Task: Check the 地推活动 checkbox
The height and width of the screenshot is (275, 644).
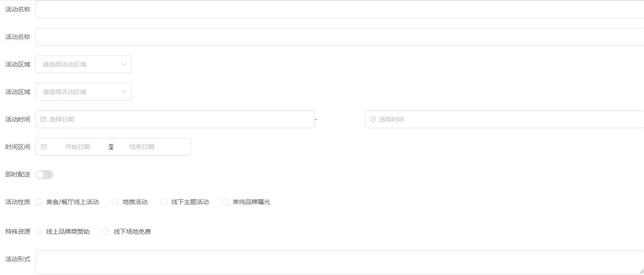Action: 115,202
